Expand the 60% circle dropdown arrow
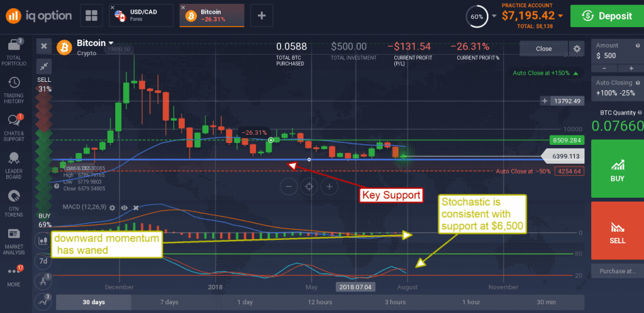Viewport: 644px width, 313px height. [x=494, y=16]
